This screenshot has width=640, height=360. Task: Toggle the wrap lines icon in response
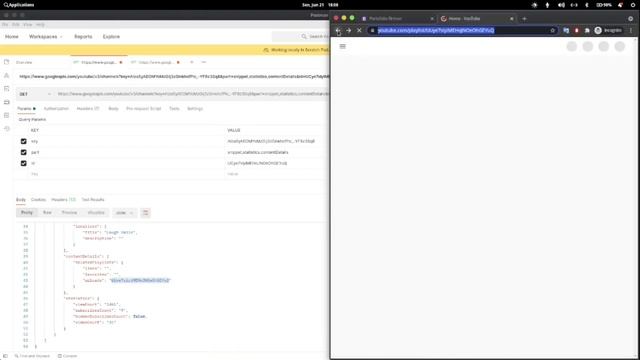[145, 213]
